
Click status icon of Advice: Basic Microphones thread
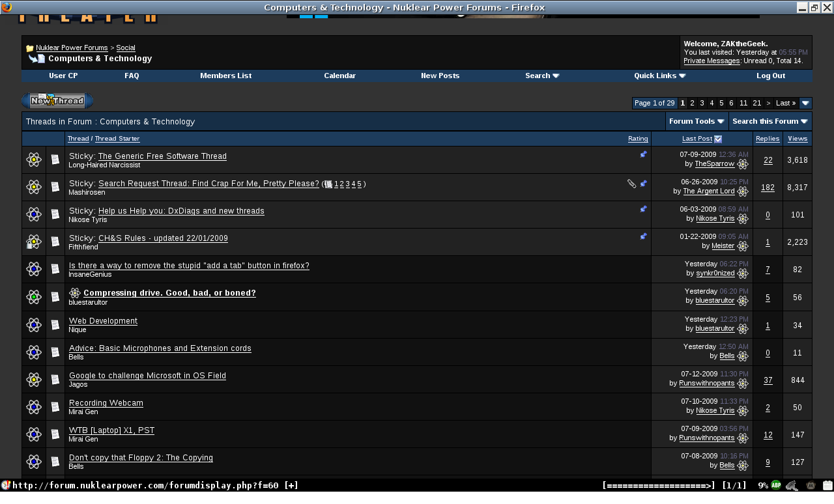[x=34, y=352]
